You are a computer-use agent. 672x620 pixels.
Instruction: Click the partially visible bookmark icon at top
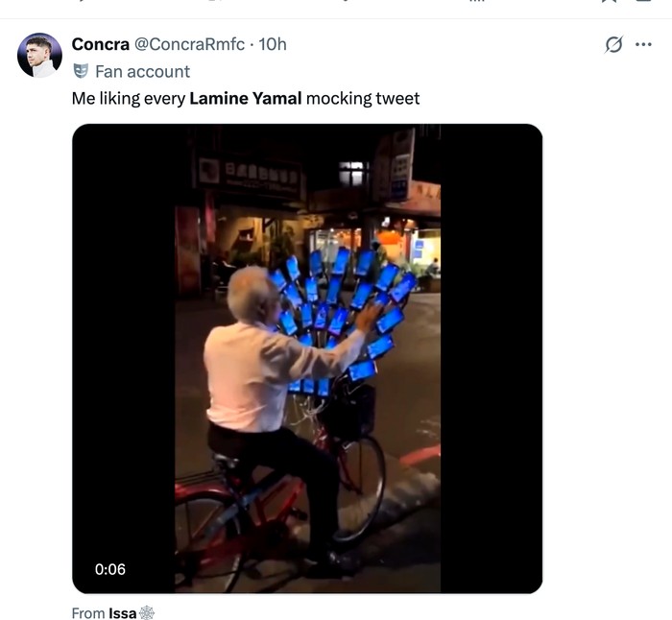tap(608, 2)
